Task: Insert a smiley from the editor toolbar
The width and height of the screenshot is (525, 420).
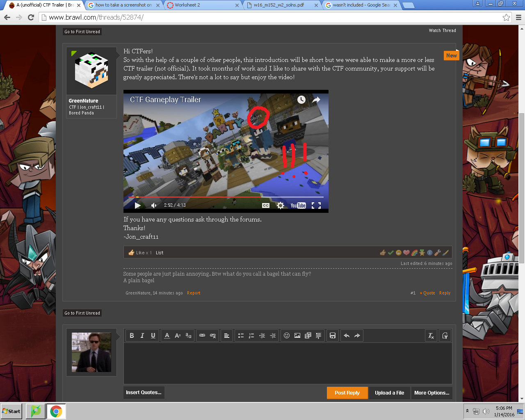Action: 287,336
